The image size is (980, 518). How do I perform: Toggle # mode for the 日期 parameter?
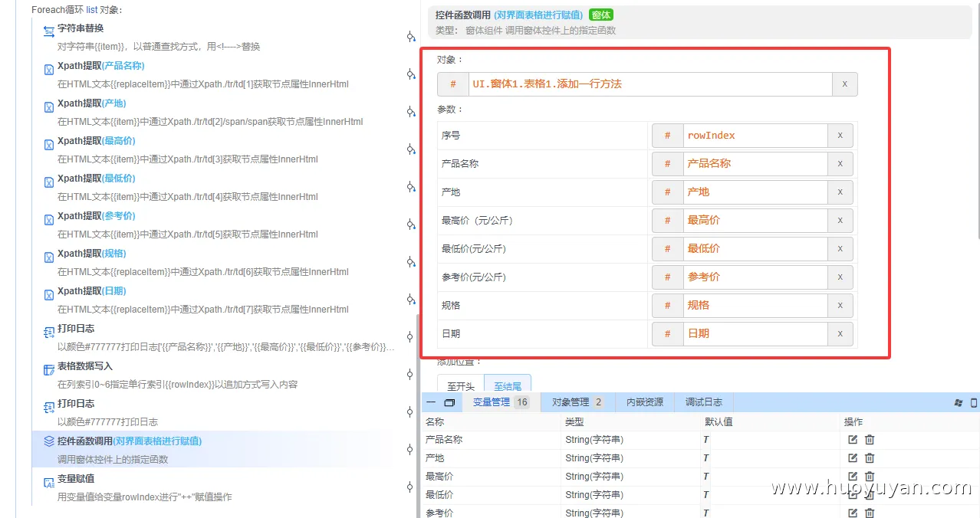coord(668,334)
